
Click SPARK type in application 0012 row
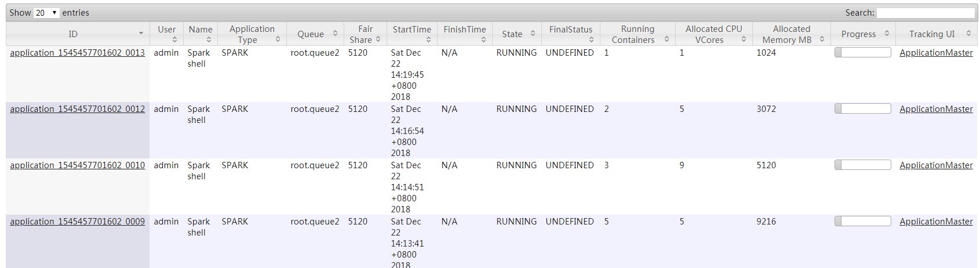[x=235, y=109]
